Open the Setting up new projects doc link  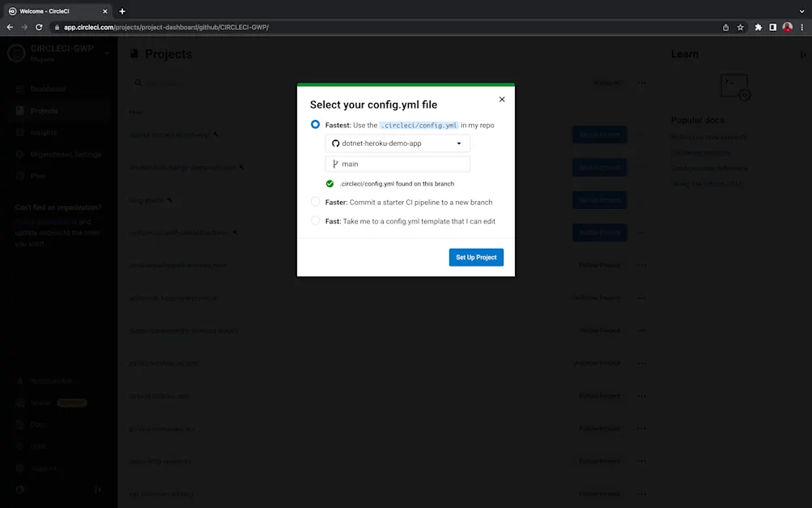[x=709, y=138]
